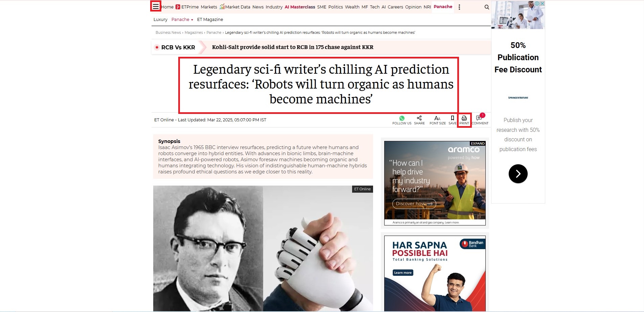
Task: Open the Comment icon with badge
Action: coord(480,120)
